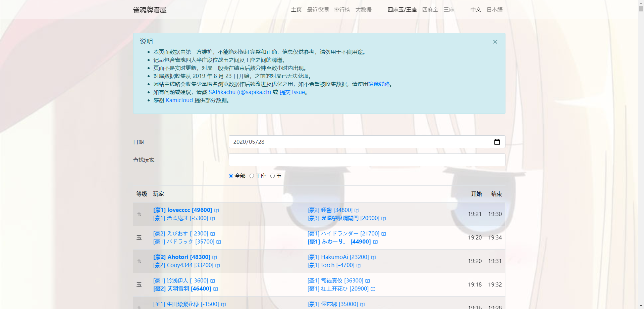
Task: Select the 全部 radio button
Action: (x=231, y=176)
